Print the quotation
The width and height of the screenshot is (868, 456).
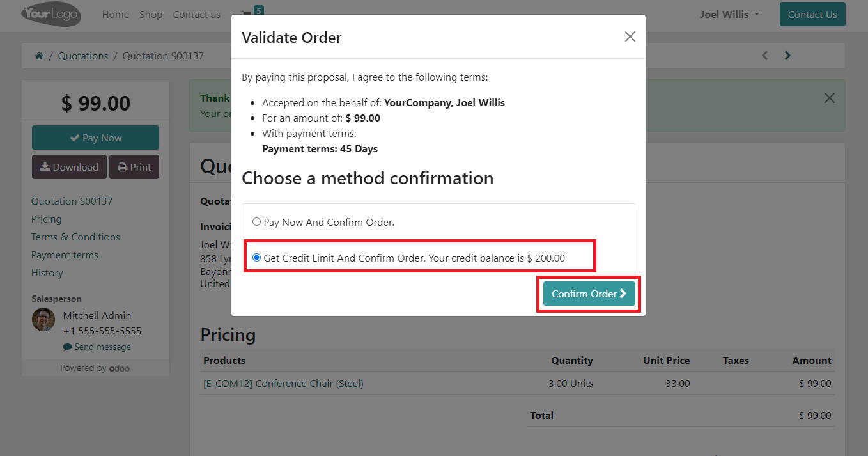(134, 167)
